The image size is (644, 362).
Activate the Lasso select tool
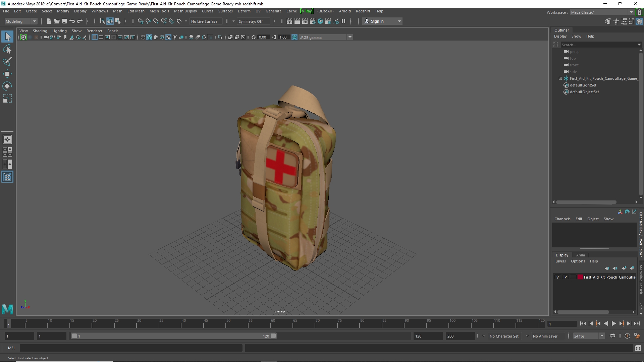[x=7, y=49]
